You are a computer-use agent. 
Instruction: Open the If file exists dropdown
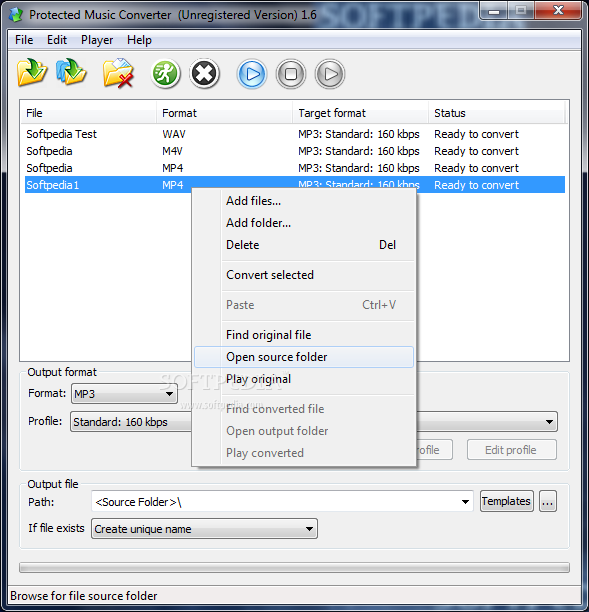[x=204, y=529]
